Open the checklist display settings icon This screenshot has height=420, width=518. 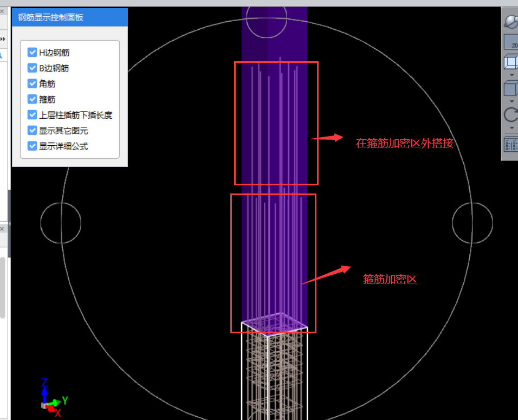[x=511, y=144]
